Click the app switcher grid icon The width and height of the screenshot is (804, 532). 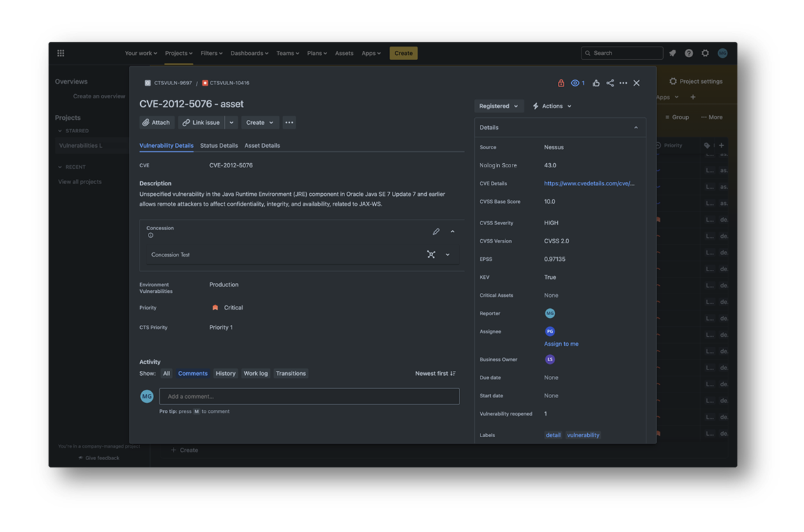pos(61,53)
